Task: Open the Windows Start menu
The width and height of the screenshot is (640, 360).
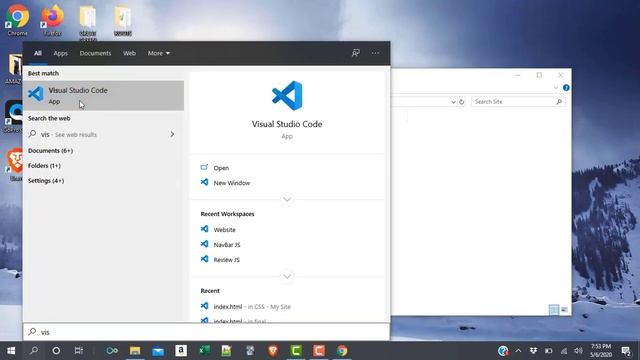Action: [x=11, y=351]
